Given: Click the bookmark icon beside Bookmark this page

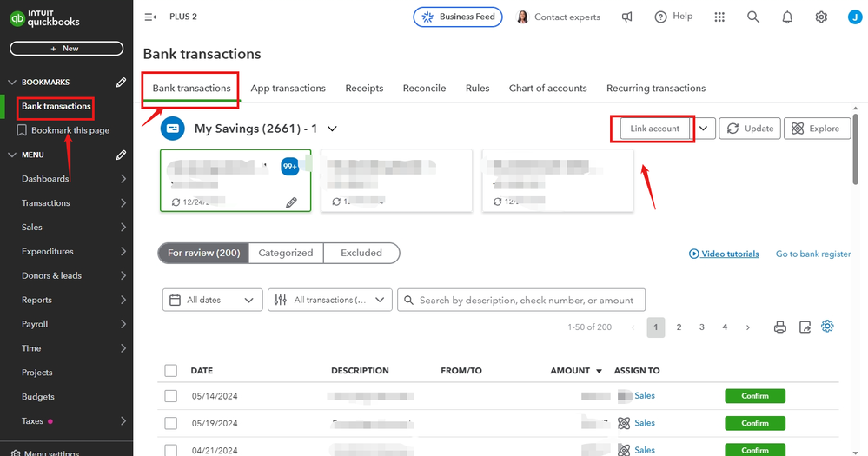Looking at the screenshot, I should (22, 130).
